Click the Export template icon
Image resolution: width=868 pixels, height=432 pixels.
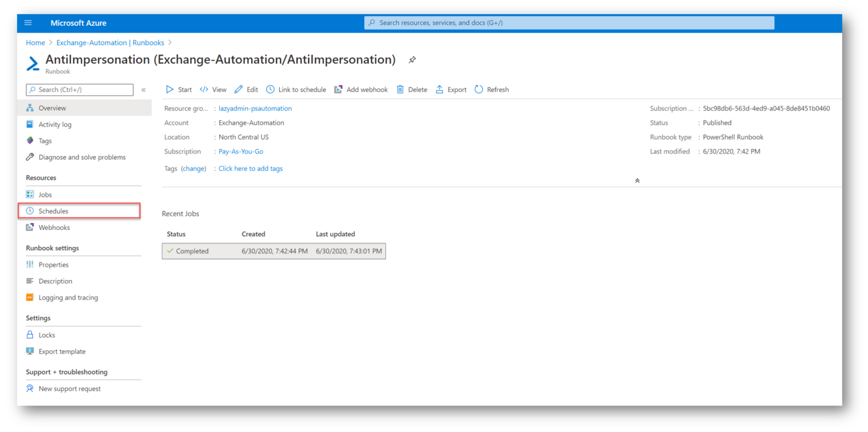[x=30, y=351]
